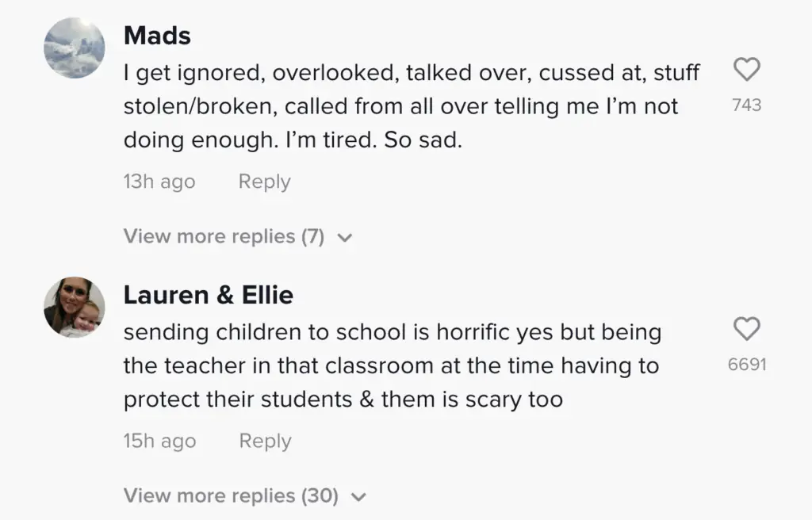Reply to Mads's comment

264,182
